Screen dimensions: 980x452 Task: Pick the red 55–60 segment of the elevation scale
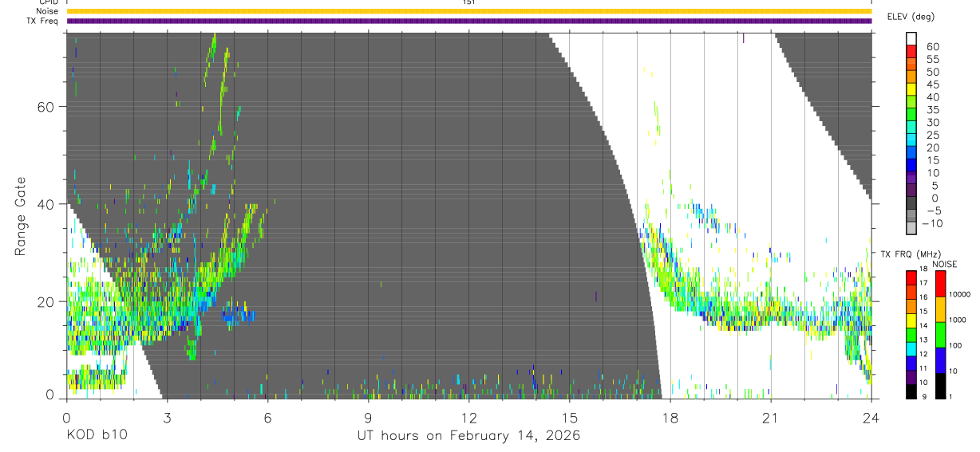tap(911, 51)
